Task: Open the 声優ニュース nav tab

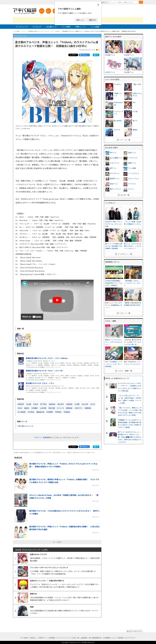Action: tap(80, 27)
